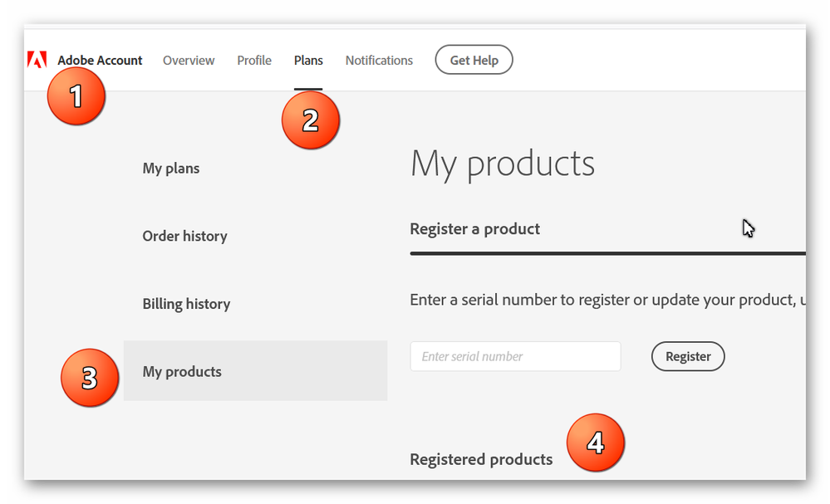Viewport: 830px width, 504px height.
Task: View Order history in the sidebar
Action: pos(184,237)
